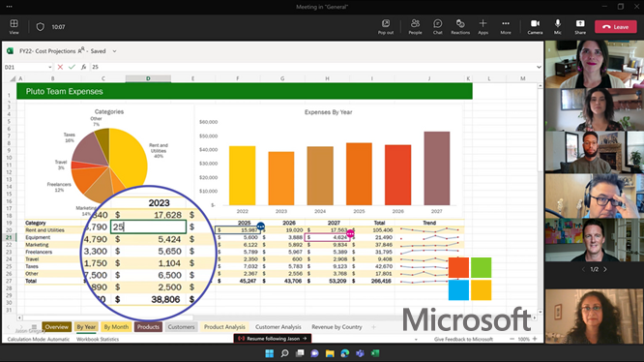Open the Product Analysis sheet tab

coord(224,327)
